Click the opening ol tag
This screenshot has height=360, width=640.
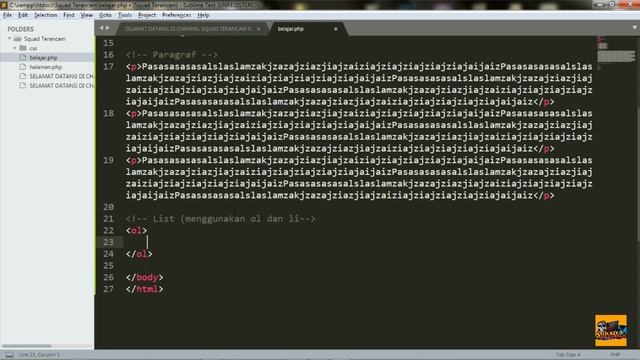[x=136, y=231]
